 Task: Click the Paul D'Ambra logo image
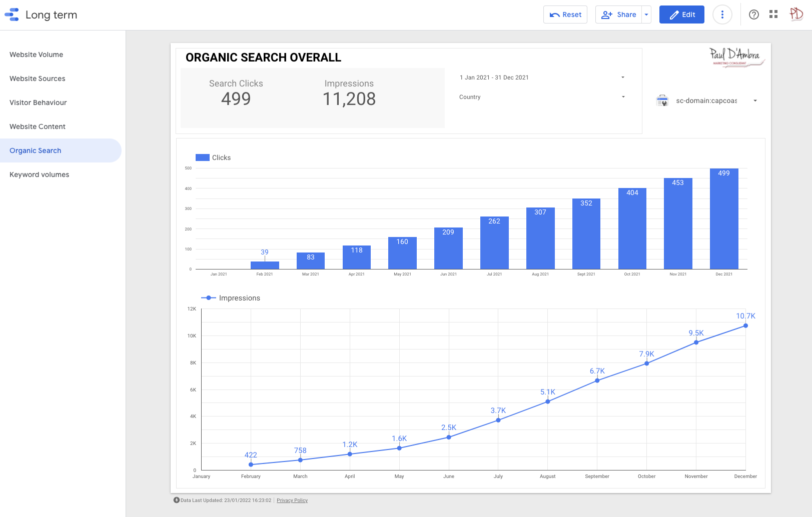click(x=736, y=57)
